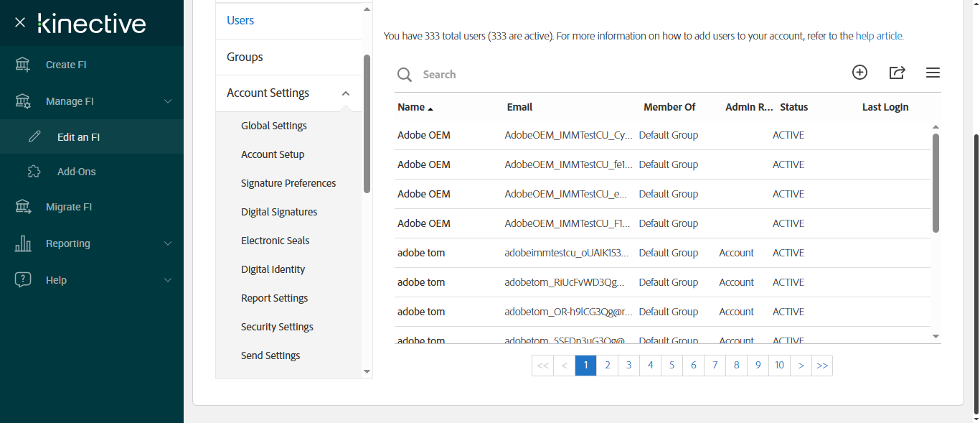Open the hamburger options menu icon
This screenshot has width=980, height=423.
click(933, 73)
